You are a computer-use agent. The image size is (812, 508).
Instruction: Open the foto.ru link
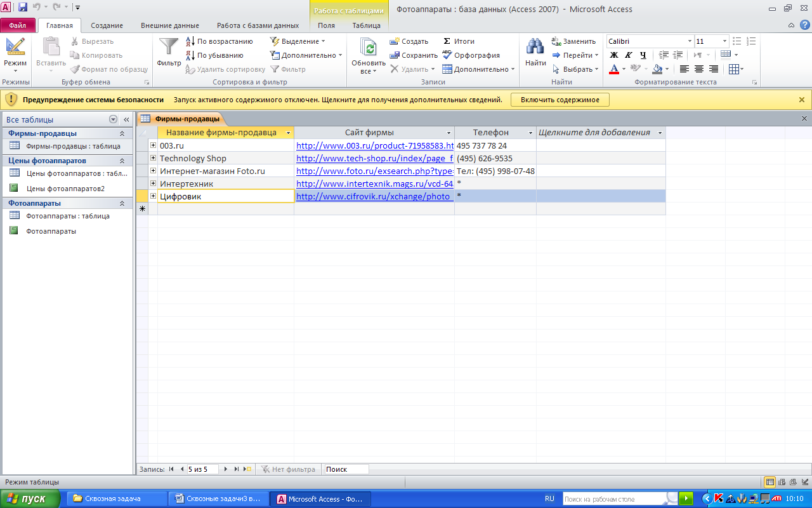click(374, 171)
